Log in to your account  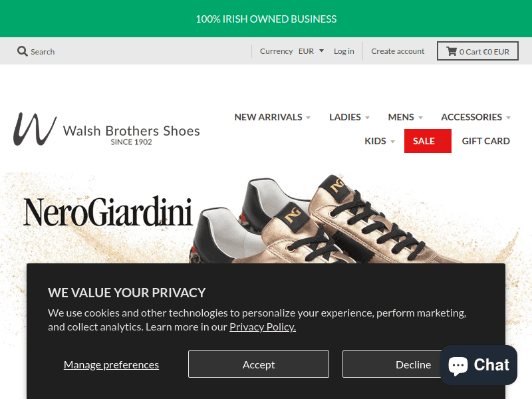(344, 51)
